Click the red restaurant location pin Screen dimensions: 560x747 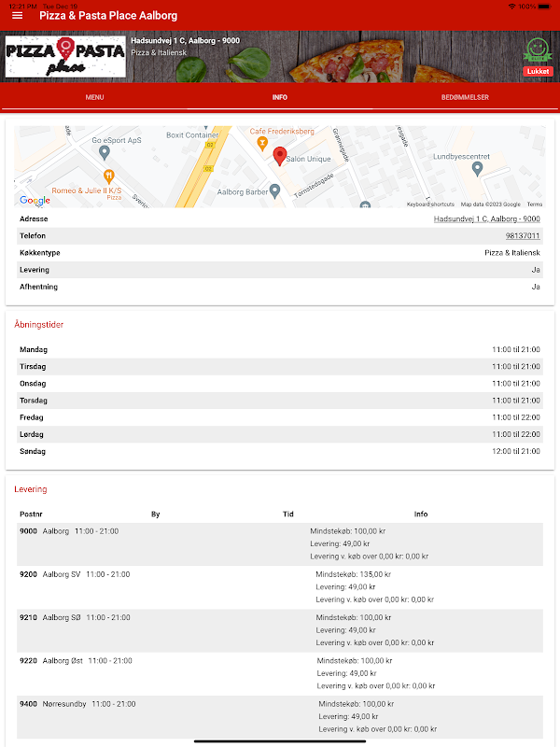(279, 156)
